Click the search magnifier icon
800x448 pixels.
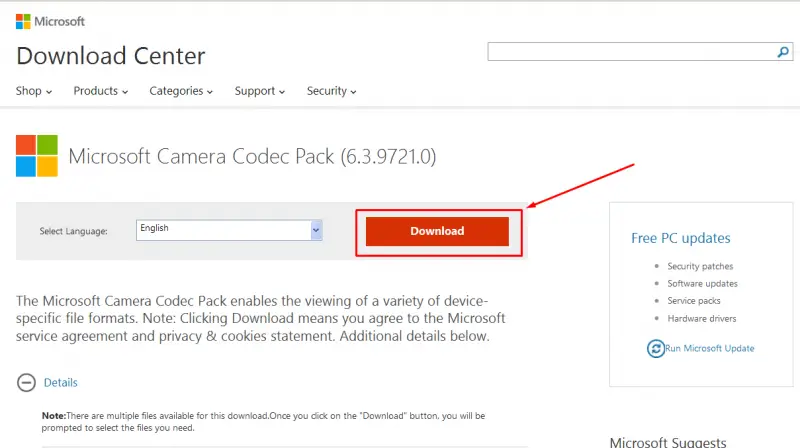coord(783,52)
